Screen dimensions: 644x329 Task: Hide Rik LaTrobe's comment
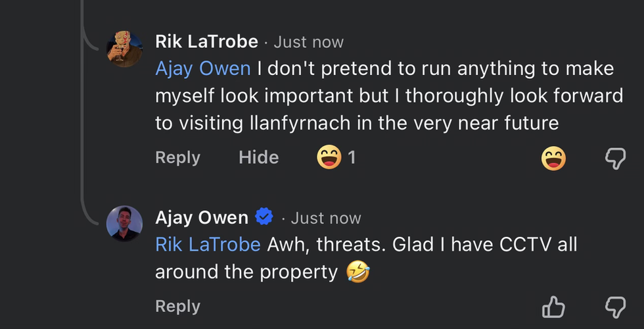(x=258, y=157)
